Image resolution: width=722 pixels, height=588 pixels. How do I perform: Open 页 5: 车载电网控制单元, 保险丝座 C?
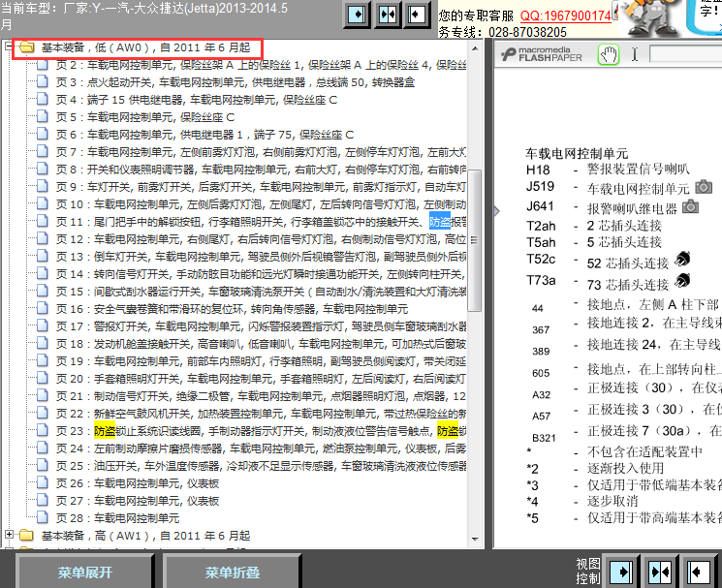[x=145, y=117]
